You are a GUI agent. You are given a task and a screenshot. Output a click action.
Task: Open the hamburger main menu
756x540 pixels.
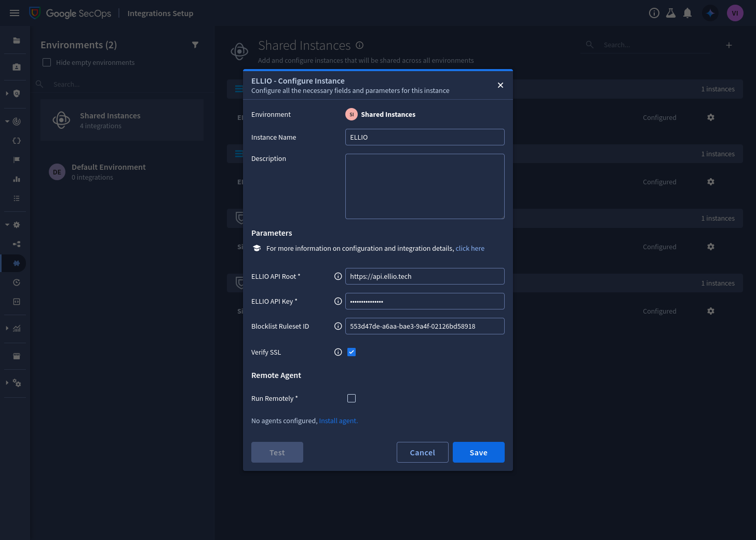coord(15,13)
